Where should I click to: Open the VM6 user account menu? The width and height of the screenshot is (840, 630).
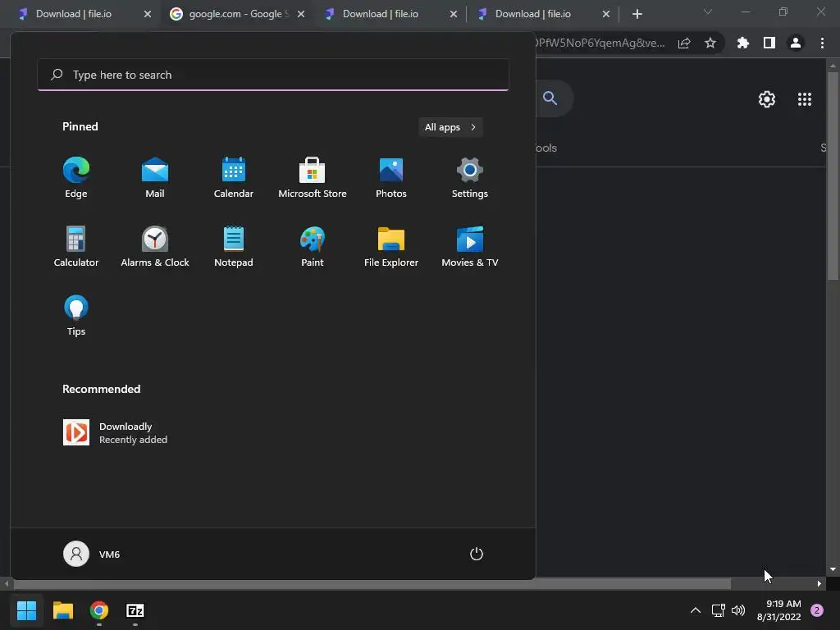coord(92,554)
